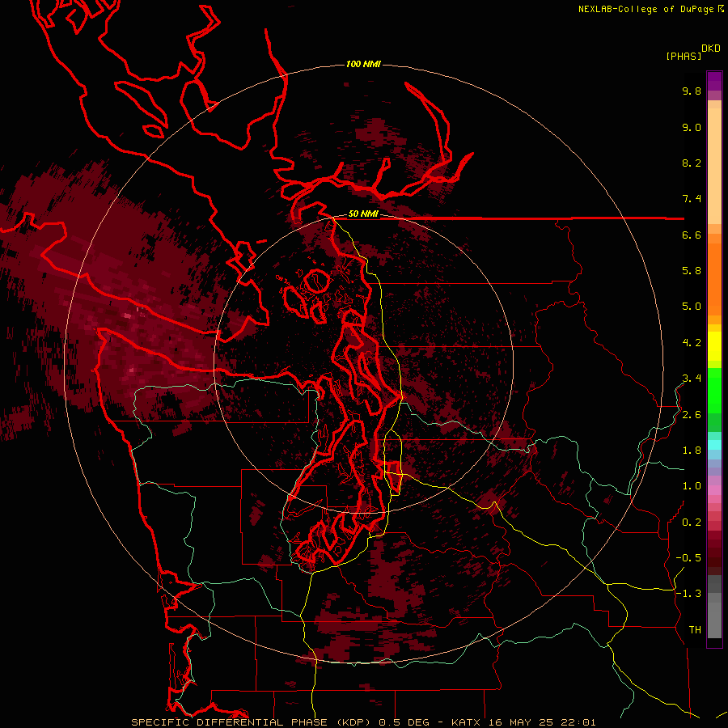Click the 2.6 scale value
The height and width of the screenshot is (728, 728).
tap(692, 415)
